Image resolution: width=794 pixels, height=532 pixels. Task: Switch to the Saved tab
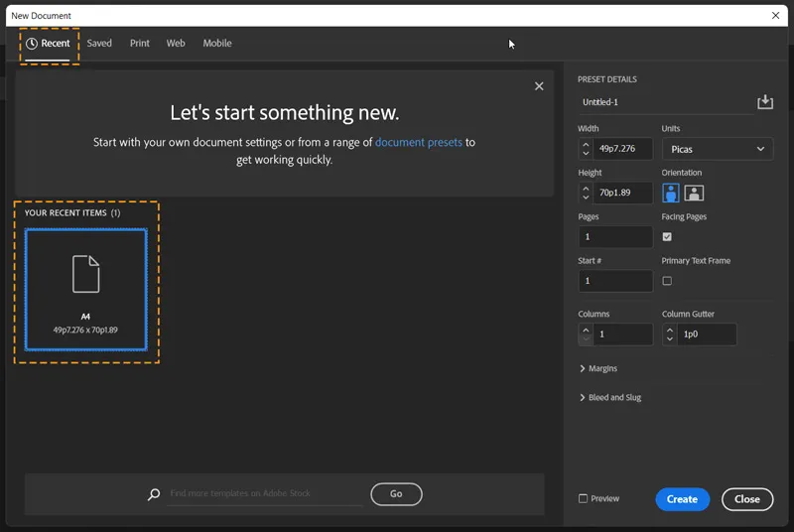99,44
